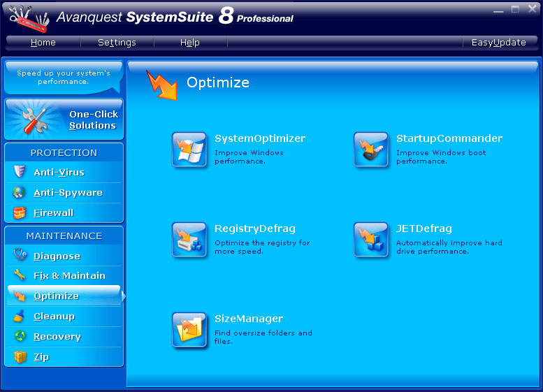Click the PROTECTION section header

[64, 153]
